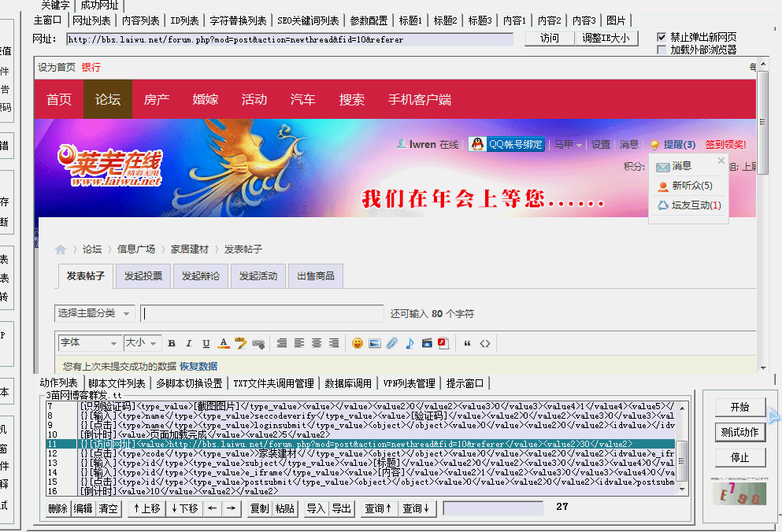
Task: Open the emoticon smiley picker
Action: pos(357,343)
